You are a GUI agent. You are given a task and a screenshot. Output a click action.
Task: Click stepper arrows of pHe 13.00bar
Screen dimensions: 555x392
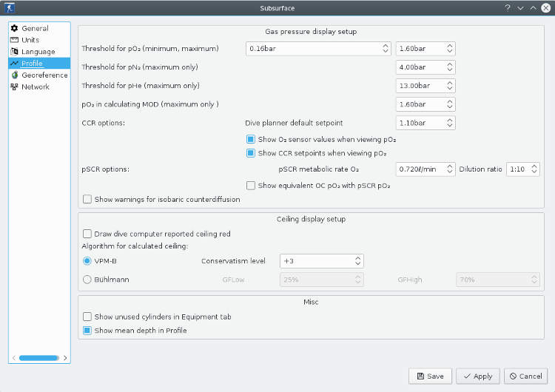point(449,86)
